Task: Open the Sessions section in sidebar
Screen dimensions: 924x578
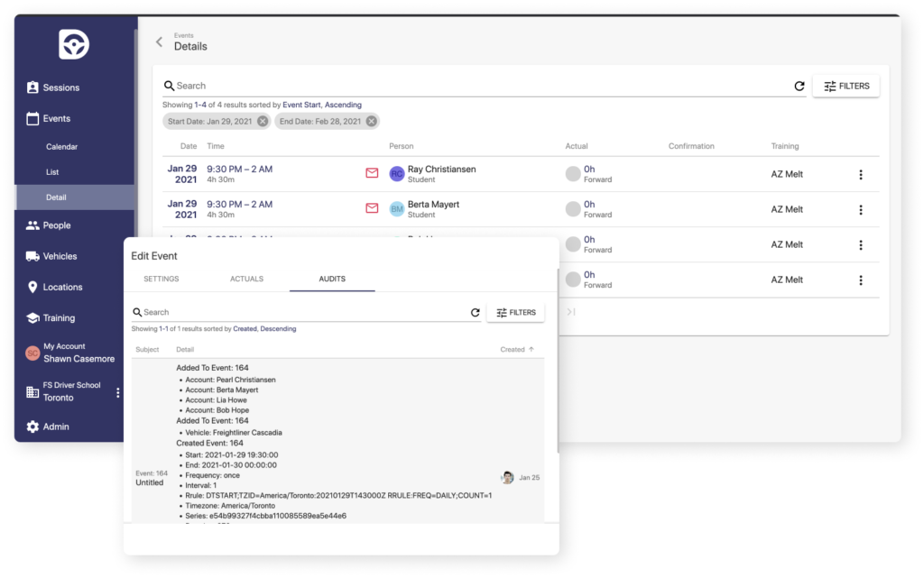Action: [60, 87]
